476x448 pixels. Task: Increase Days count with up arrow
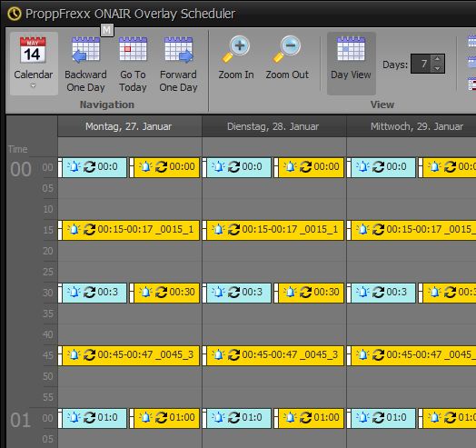[438, 59]
